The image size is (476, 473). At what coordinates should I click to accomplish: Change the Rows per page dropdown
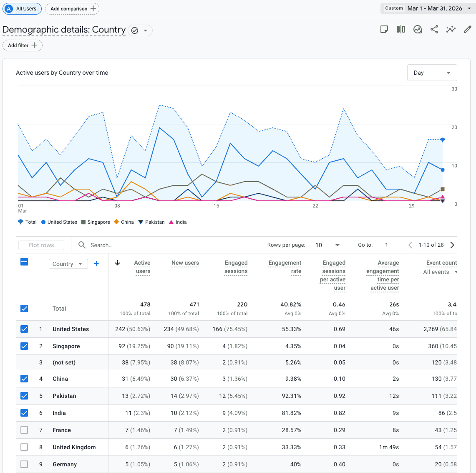click(x=327, y=245)
